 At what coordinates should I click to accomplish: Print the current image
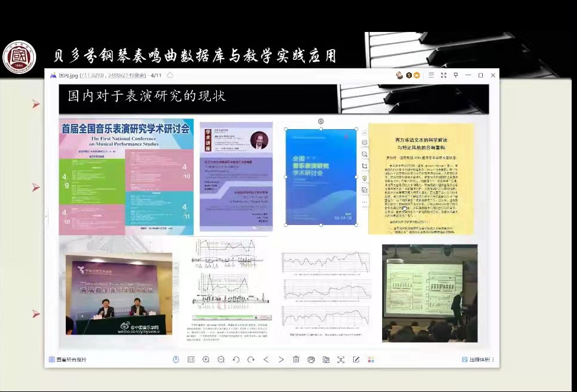(311, 359)
